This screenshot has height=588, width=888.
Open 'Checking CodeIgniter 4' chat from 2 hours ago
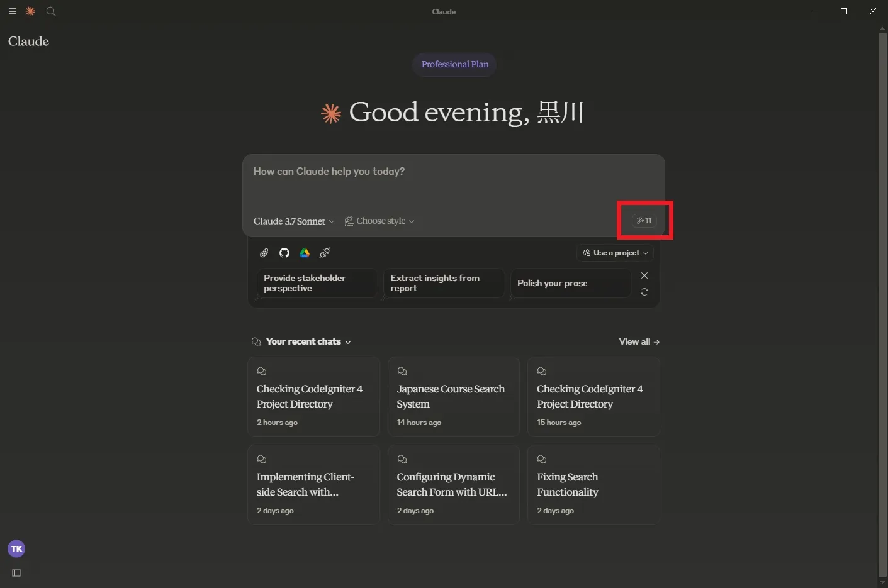point(314,397)
